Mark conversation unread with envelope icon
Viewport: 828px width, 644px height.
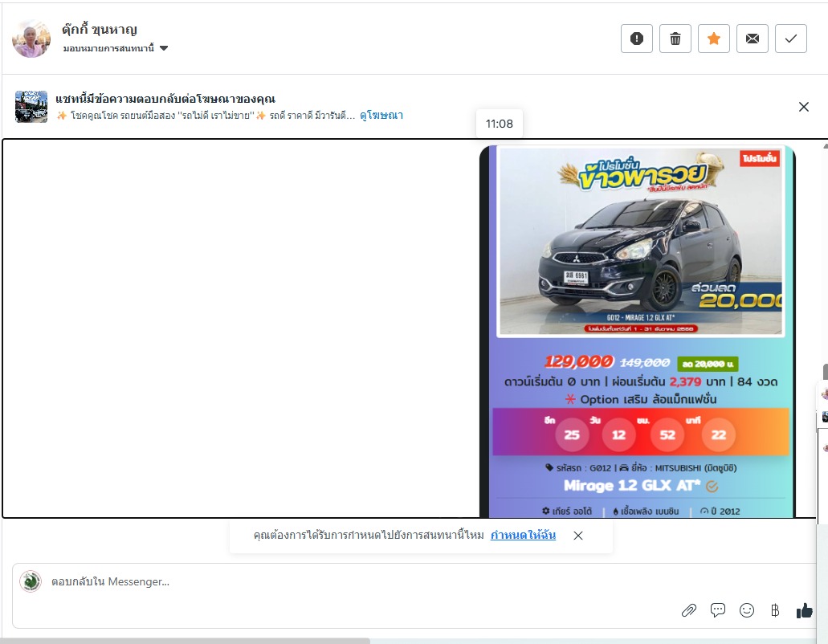(752, 39)
